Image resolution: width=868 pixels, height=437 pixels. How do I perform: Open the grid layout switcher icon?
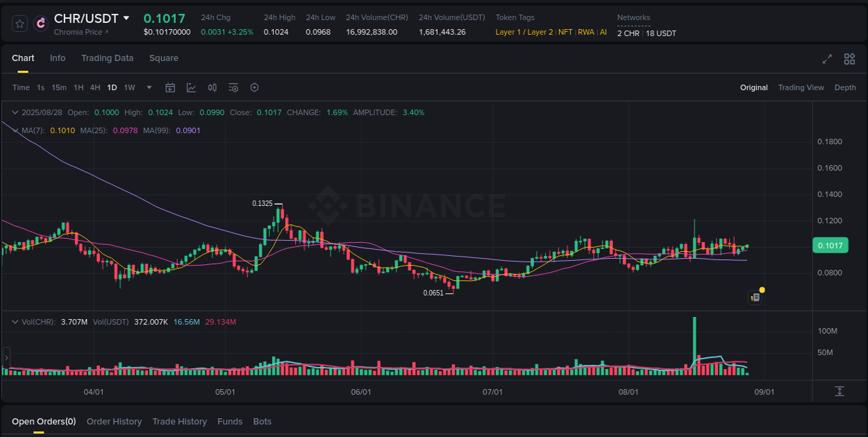click(849, 59)
